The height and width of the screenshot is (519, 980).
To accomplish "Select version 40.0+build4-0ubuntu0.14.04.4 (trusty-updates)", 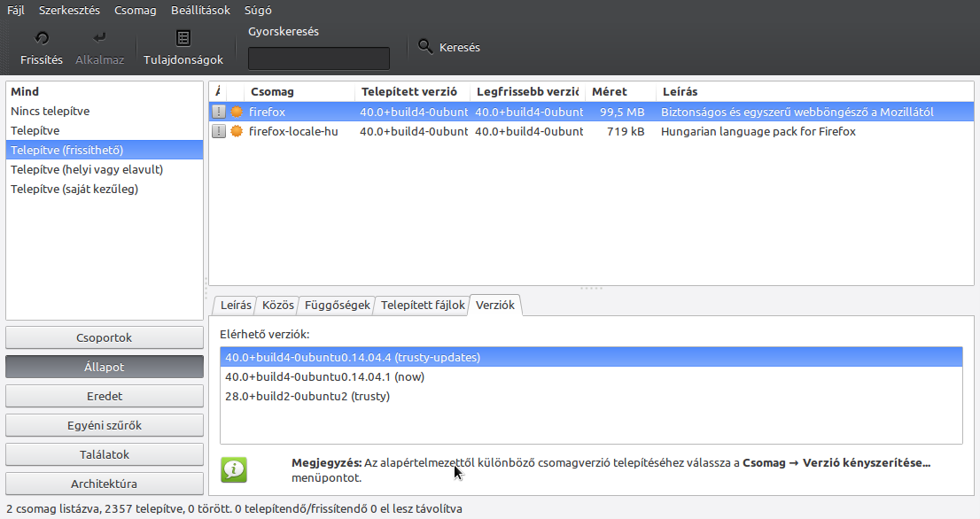I will [591, 357].
